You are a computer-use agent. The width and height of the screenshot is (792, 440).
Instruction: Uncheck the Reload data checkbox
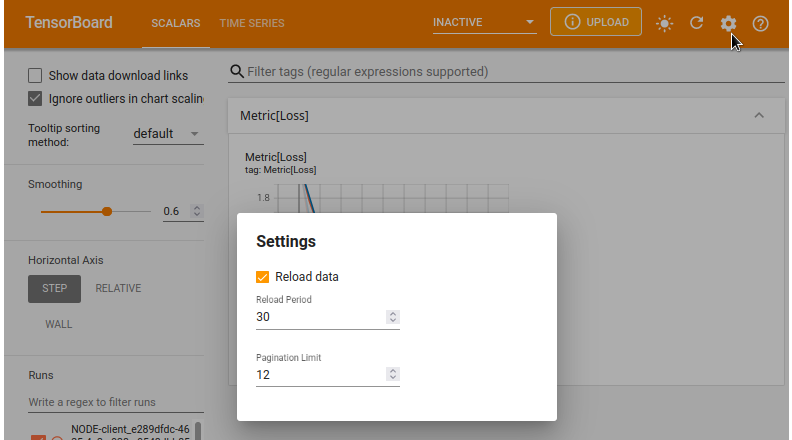(263, 277)
